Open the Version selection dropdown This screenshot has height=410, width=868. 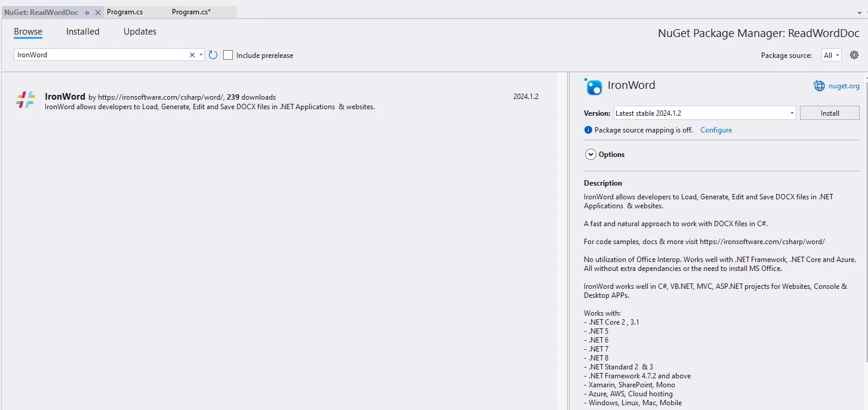point(792,113)
